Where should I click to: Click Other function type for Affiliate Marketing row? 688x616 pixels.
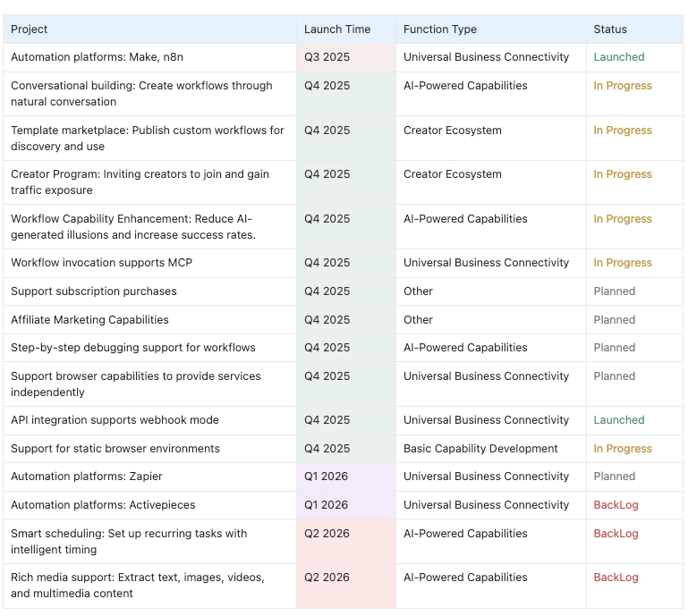(x=418, y=320)
